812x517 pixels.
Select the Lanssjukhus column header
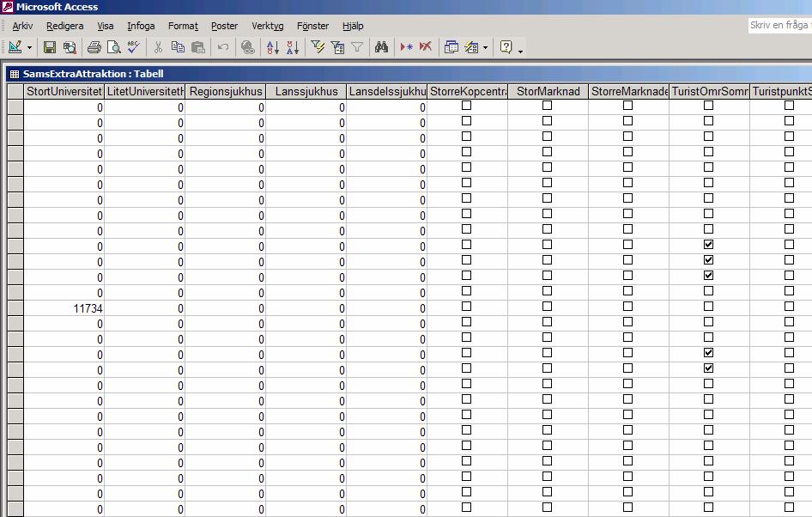306,92
